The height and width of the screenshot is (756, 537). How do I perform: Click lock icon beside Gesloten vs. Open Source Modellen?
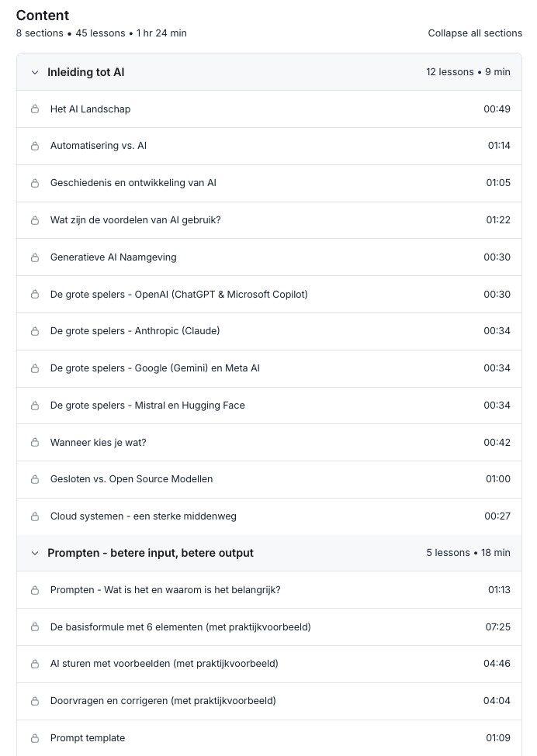[34, 479]
